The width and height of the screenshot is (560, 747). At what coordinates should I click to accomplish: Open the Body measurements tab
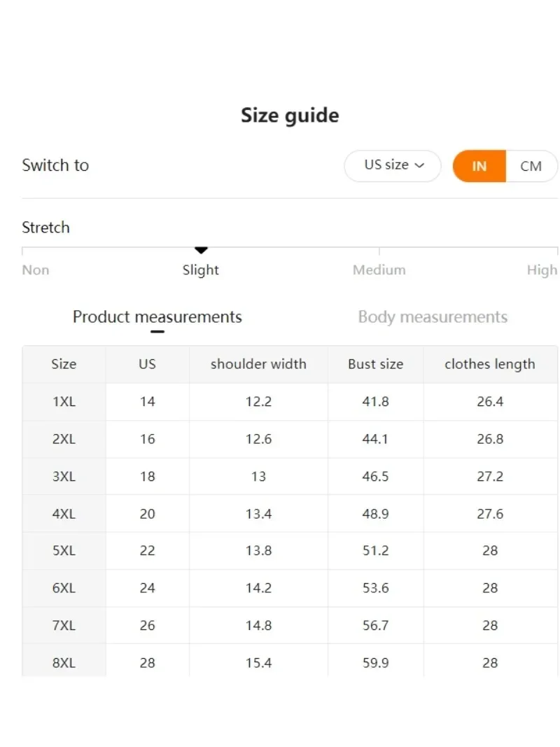(x=433, y=317)
